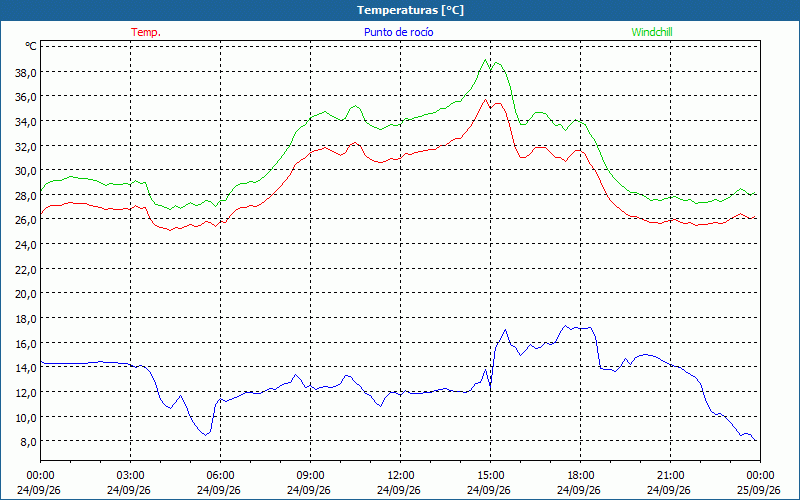Select the green Windchill legend label
800x500 pixels.
(652, 32)
